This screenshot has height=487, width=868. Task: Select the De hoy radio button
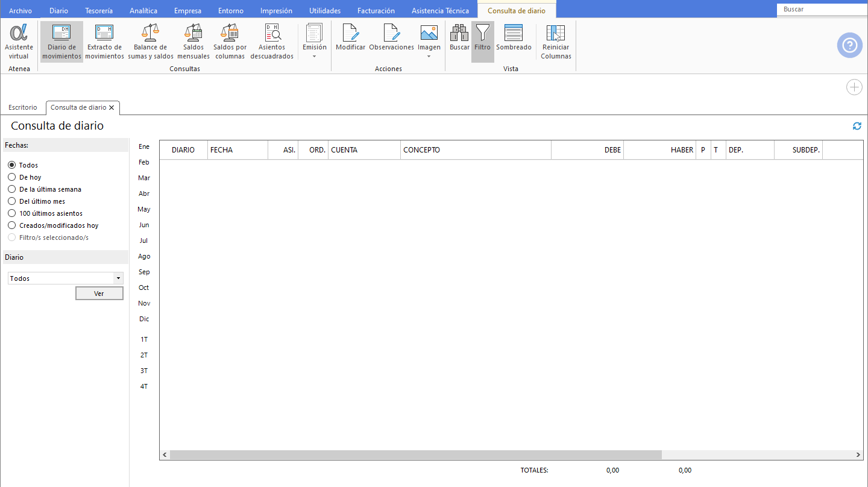click(x=12, y=177)
